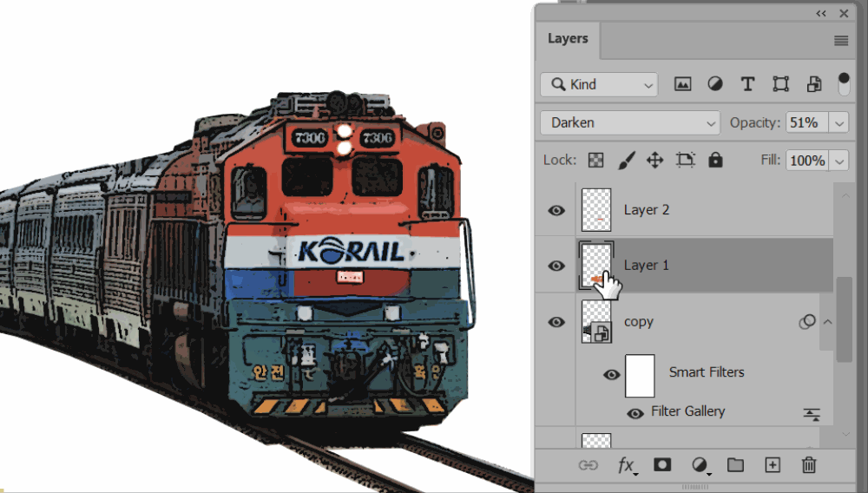Lock transparent pixels
Screen dimensions: 868x493
pyautogui.click(x=595, y=161)
